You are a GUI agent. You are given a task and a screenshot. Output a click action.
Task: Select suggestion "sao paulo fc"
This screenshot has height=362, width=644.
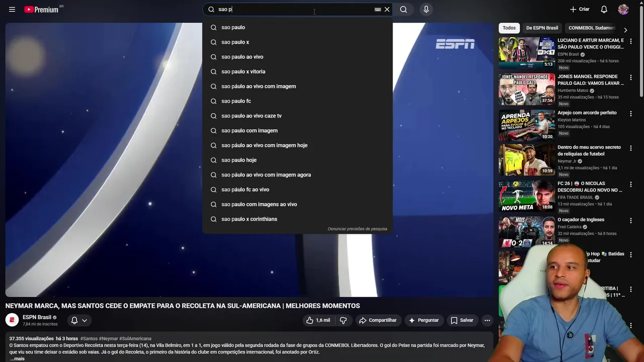[297, 101]
